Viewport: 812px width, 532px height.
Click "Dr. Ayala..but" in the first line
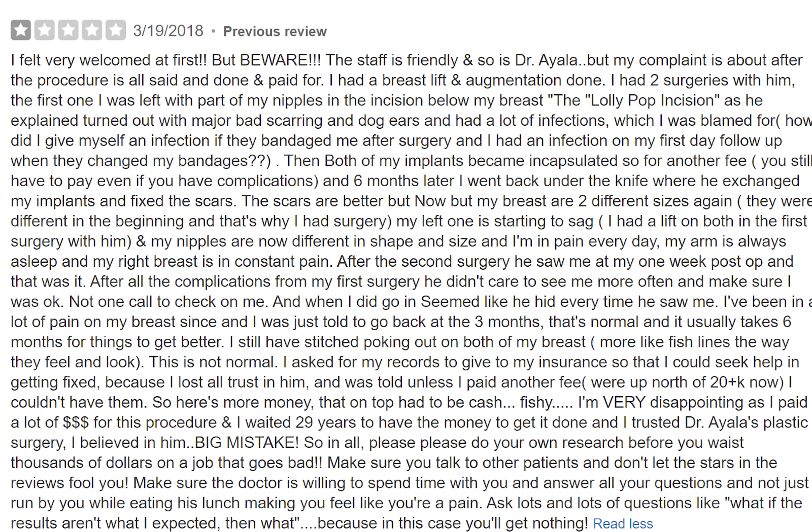(x=562, y=60)
